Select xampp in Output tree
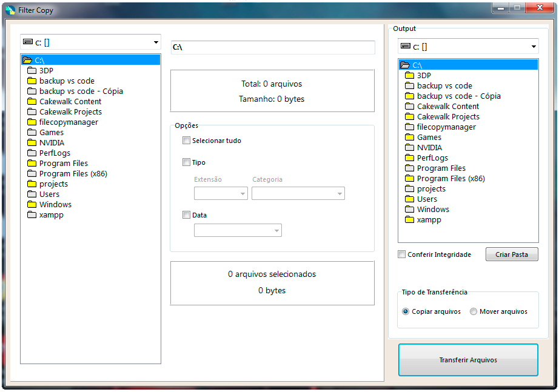 click(x=429, y=219)
